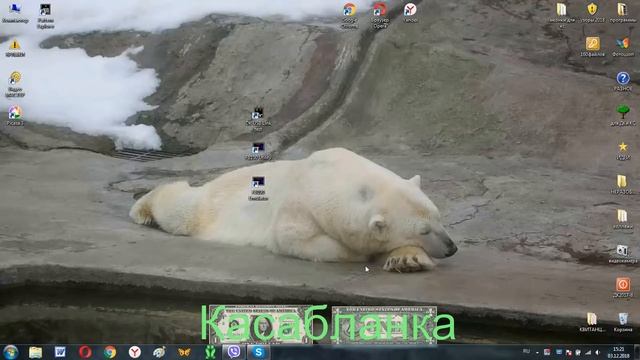Viewport: 640px width, 360px height.
Task: Open the Yandex desktop shortcut
Action: (x=410, y=12)
